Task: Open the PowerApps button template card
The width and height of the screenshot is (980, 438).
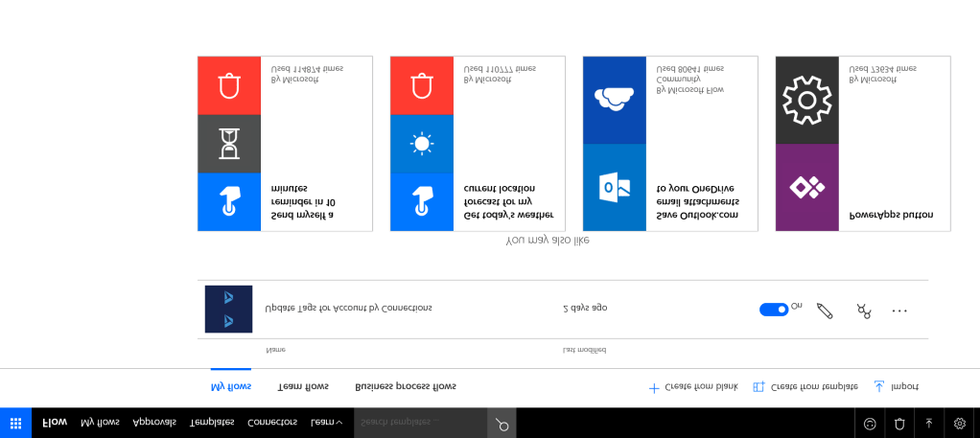Action: tap(862, 144)
